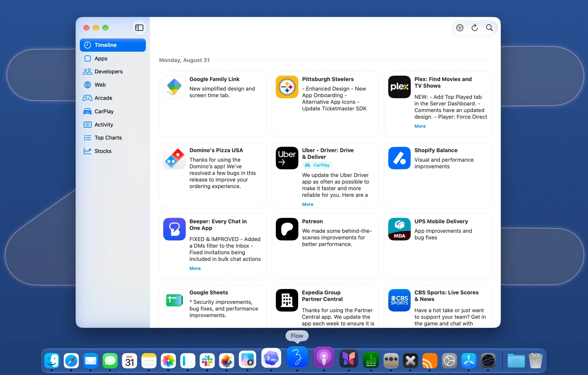Open Top Charts from the sidebar
588x375 pixels.
(x=113, y=138)
